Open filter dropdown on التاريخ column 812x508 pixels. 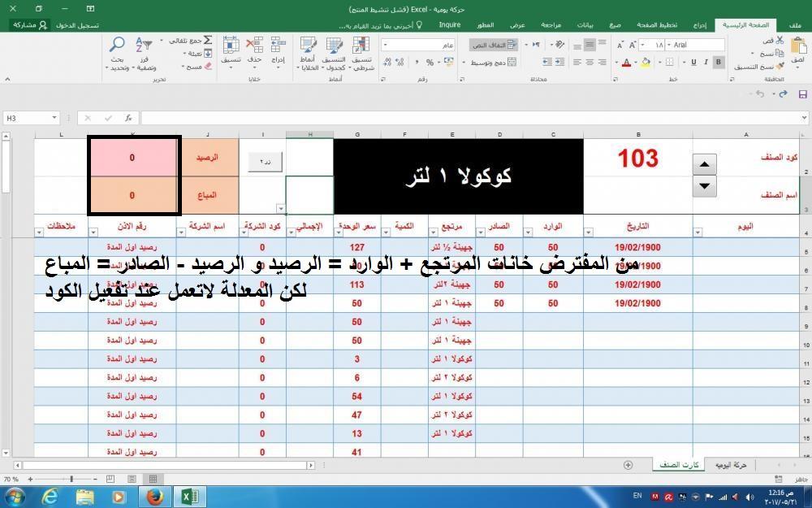590,232
